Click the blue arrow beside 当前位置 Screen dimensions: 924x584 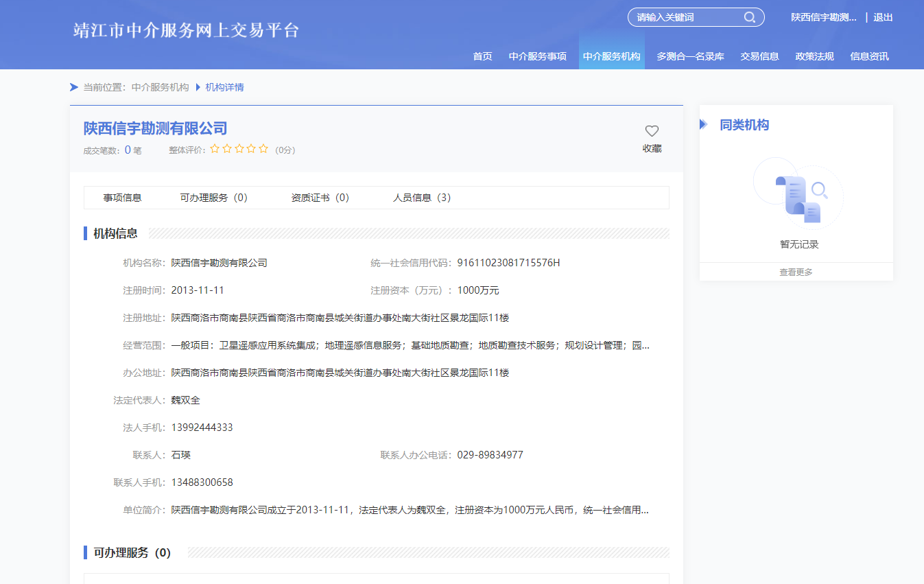click(73, 87)
